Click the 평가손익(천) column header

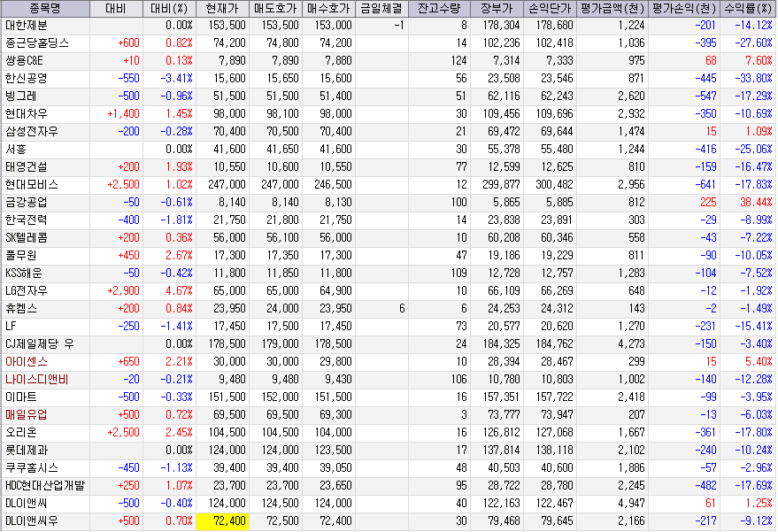684,9
